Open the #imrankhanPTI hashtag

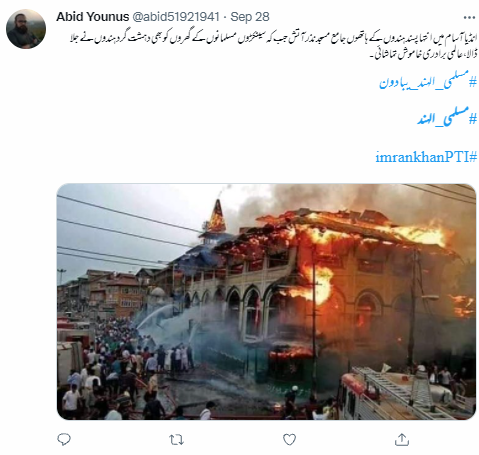[x=426, y=157]
